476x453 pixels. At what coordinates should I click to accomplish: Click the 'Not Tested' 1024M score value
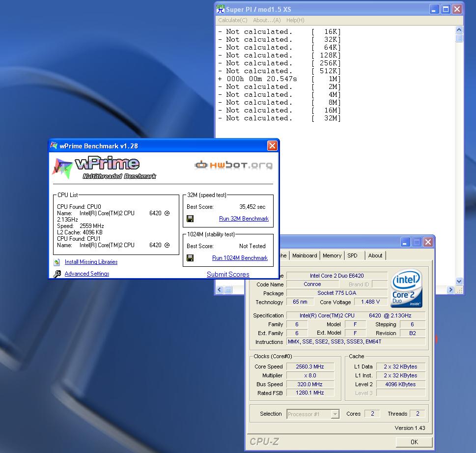pyautogui.click(x=252, y=246)
